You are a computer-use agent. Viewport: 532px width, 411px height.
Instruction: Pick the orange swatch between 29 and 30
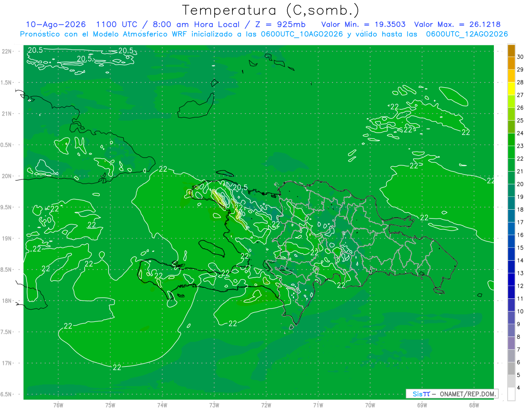pos(511,63)
